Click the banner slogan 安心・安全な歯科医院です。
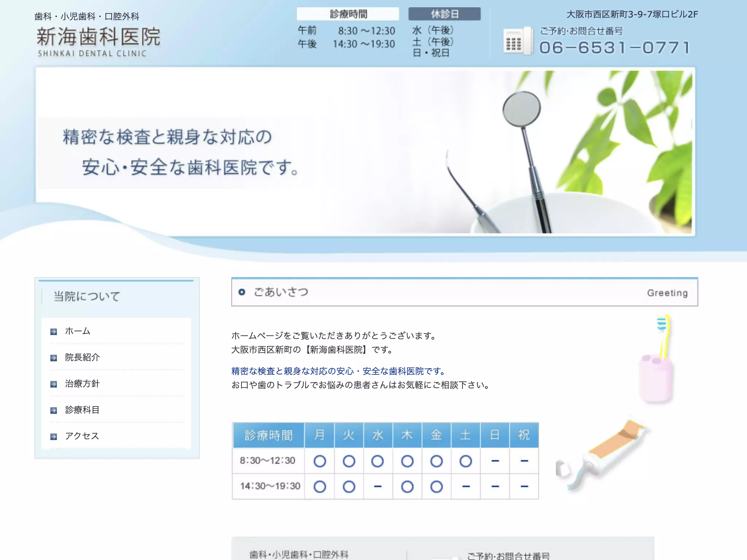The image size is (747, 560). coord(190,167)
